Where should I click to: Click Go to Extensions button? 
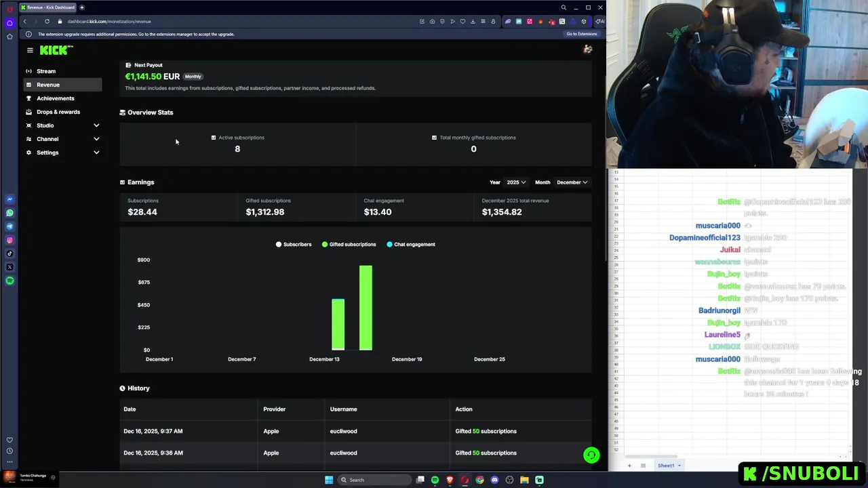(582, 34)
